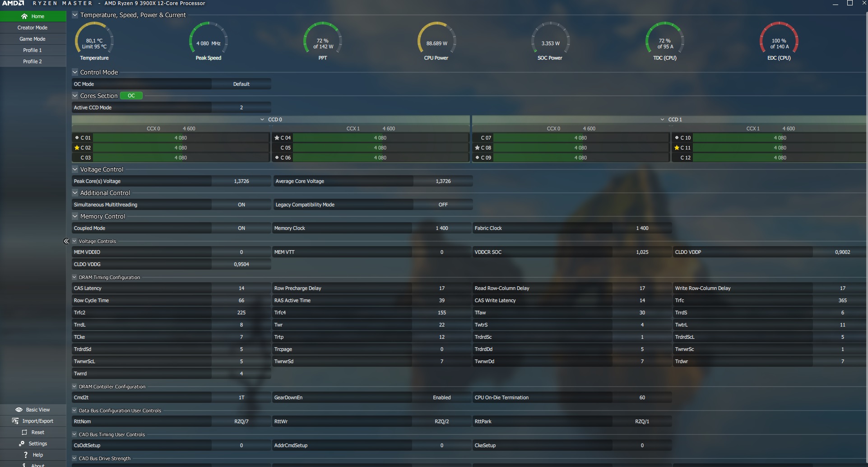Toggle Coupled Mode ON value

point(241,228)
